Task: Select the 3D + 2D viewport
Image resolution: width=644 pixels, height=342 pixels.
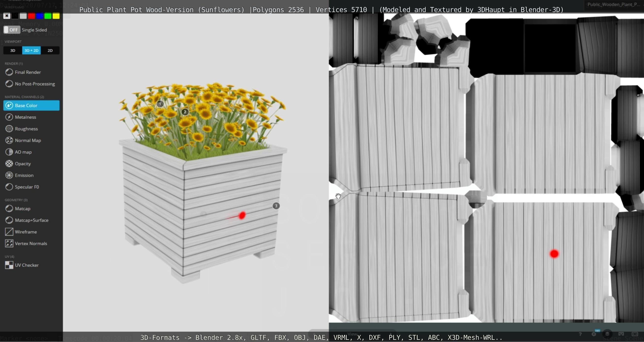Action: [x=32, y=50]
